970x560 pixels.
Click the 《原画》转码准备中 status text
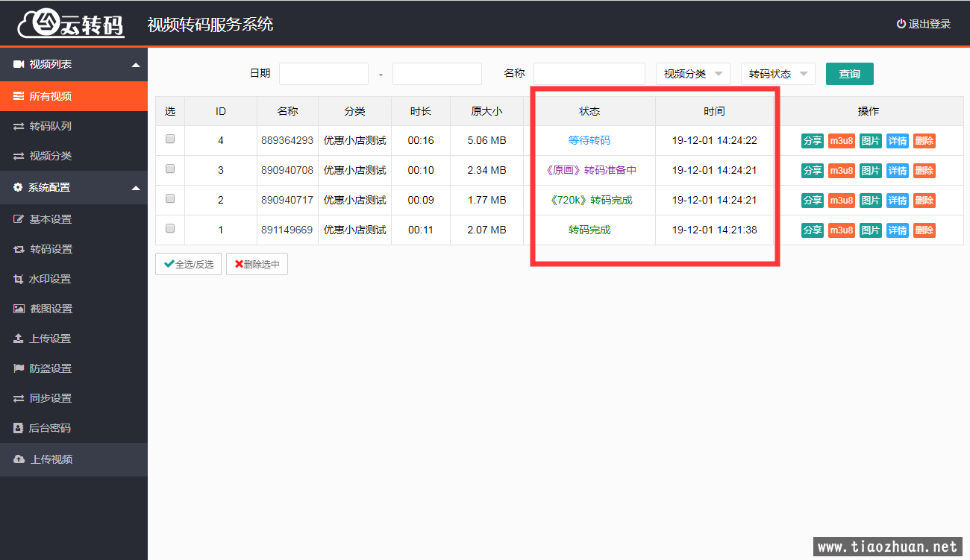tap(589, 170)
